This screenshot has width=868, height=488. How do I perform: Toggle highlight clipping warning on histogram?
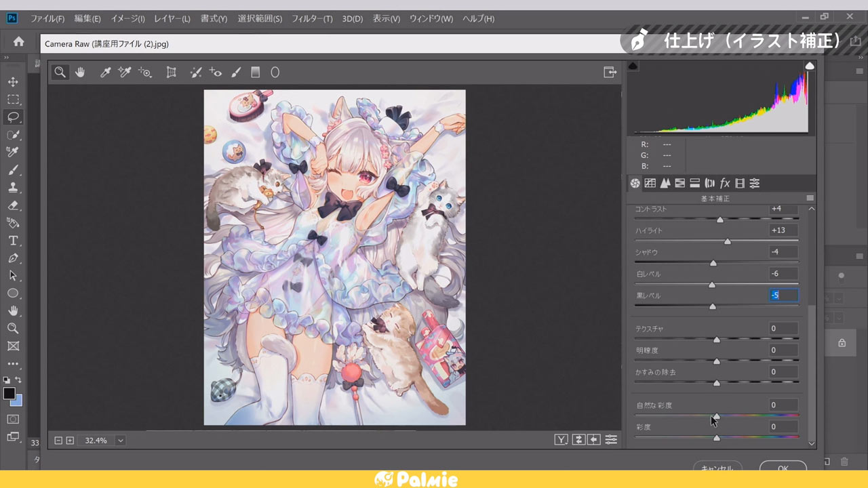point(810,66)
